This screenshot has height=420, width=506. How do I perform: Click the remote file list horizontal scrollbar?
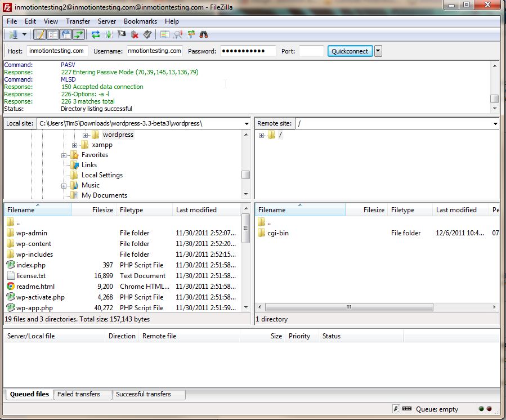(350, 307)
